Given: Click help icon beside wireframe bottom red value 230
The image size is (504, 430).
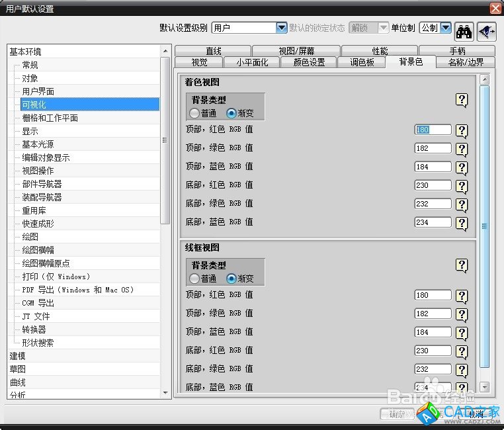Looking at the screenshot, I should click(462, 351).
